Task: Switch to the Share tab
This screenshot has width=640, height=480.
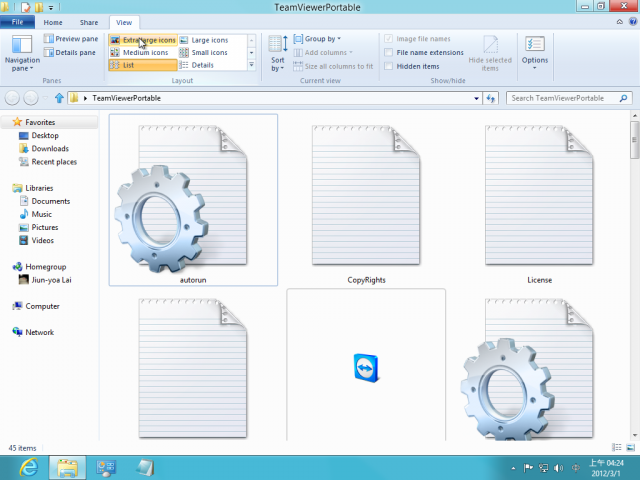Action: pyautogui.click(x=89, y=22)
